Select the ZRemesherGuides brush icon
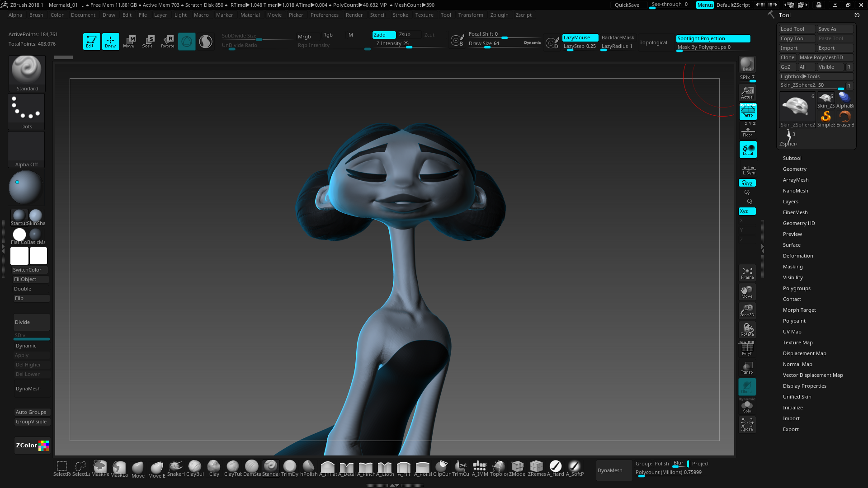This screenshot has width=868, height=488. point(537,469)
